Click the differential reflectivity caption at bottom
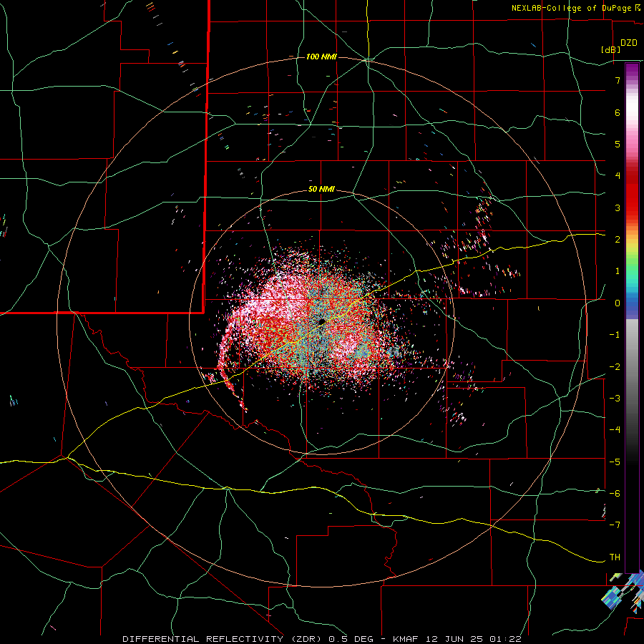This screenshot has width=644, height=644. click(322, 639)
